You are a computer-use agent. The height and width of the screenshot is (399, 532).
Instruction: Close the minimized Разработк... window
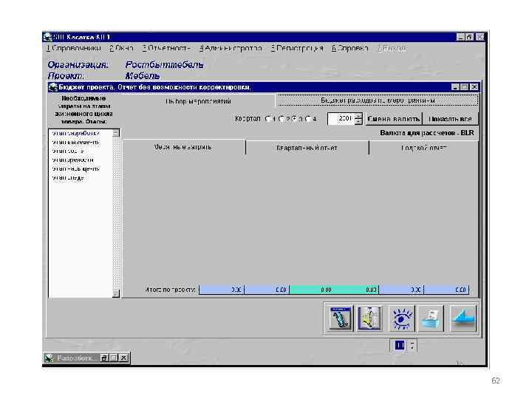coord(124,358)
